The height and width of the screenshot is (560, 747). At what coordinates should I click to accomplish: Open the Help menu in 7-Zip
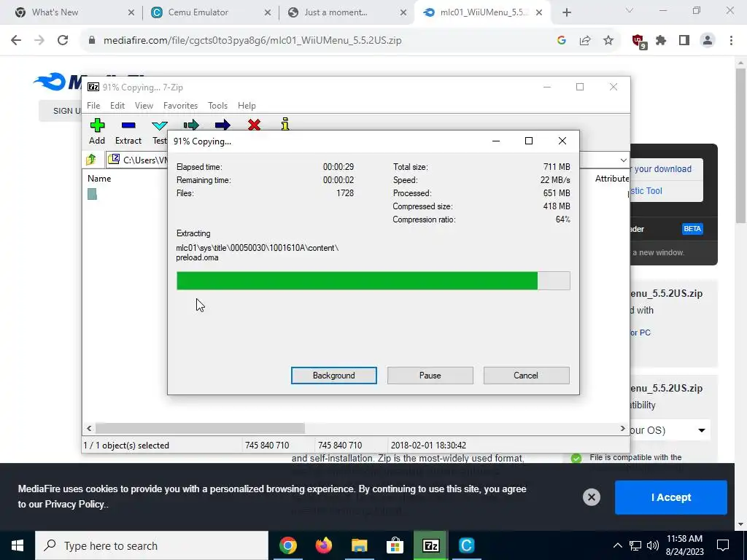[x=247, y=106]
